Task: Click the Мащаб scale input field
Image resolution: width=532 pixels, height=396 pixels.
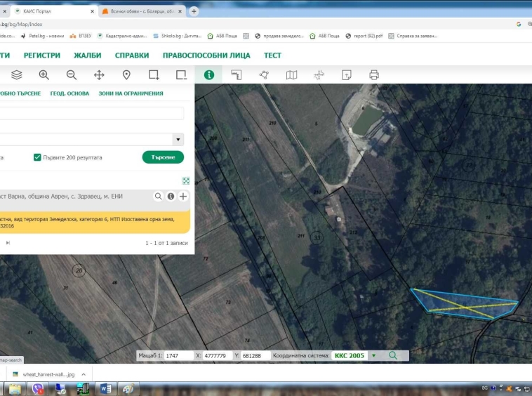Action: [x=178, y=355]
